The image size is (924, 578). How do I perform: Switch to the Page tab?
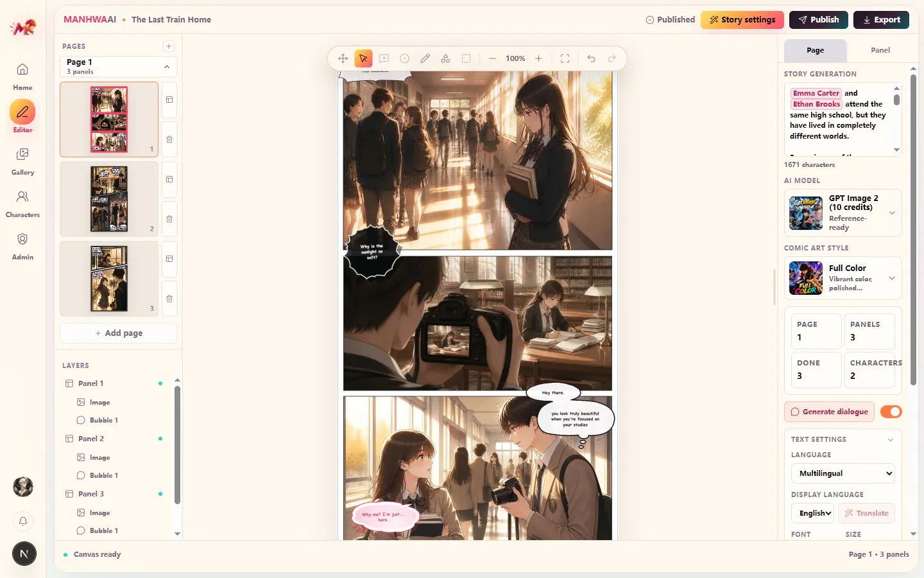pos(815,50)
